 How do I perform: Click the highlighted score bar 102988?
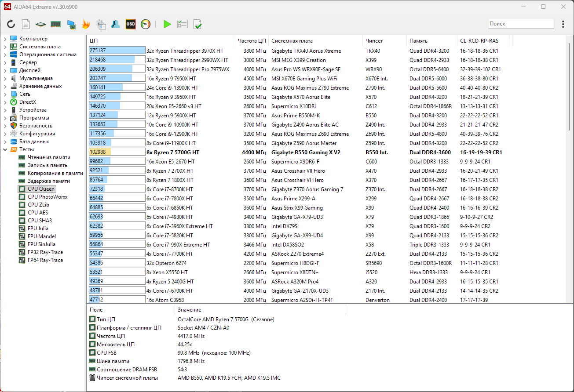pos(117,152)
